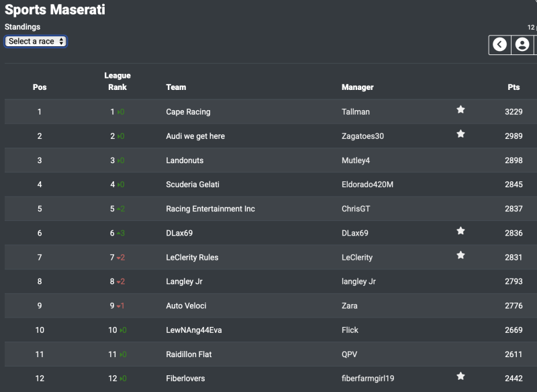Click the star next to Zagatoes30
Image resolution: width=537 pixels, height=392 pixels.
click(460, 134)
